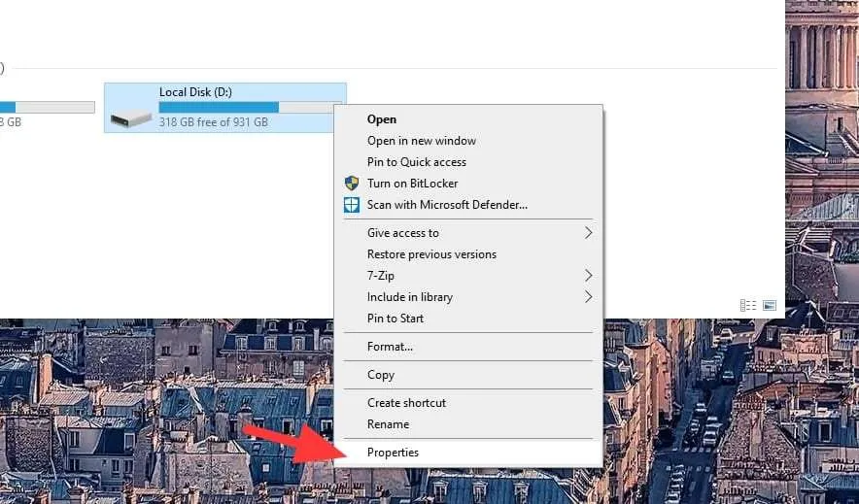
Task: Switch to large icons view icon
Action: tap(770, 305)
